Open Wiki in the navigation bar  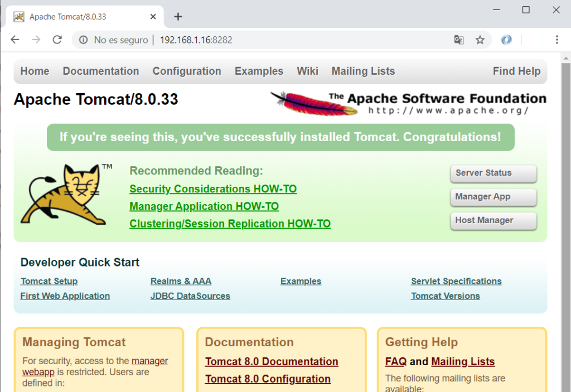pos(307,71)
